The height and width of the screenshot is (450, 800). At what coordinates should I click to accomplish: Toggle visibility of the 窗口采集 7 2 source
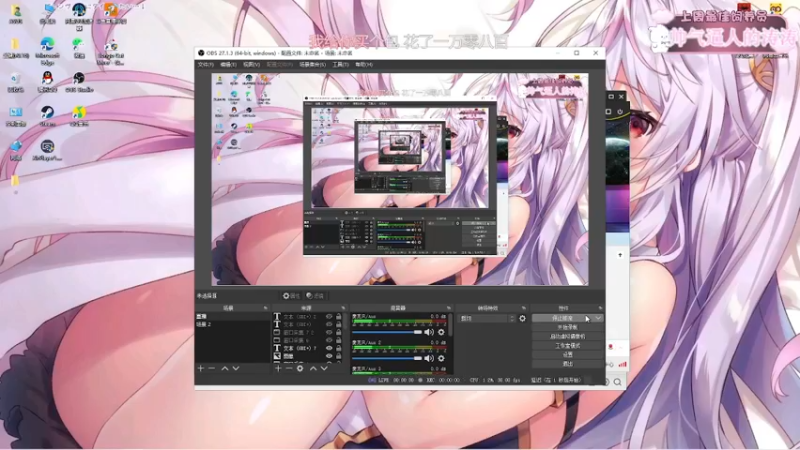point(329,332)
